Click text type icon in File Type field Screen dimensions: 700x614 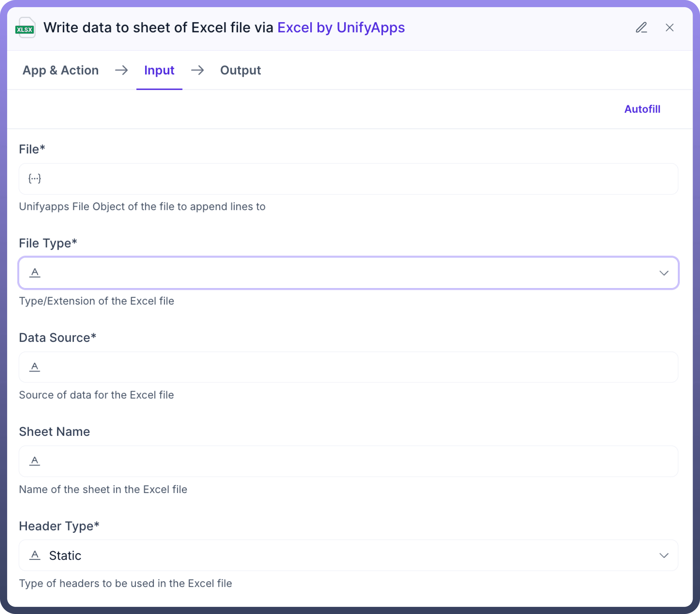click(x=35, y=273)
